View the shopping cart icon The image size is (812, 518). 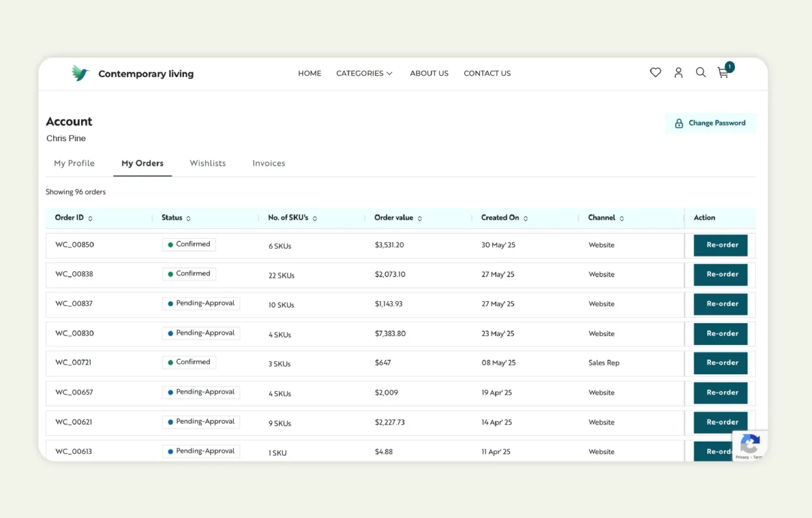[723, 73]
